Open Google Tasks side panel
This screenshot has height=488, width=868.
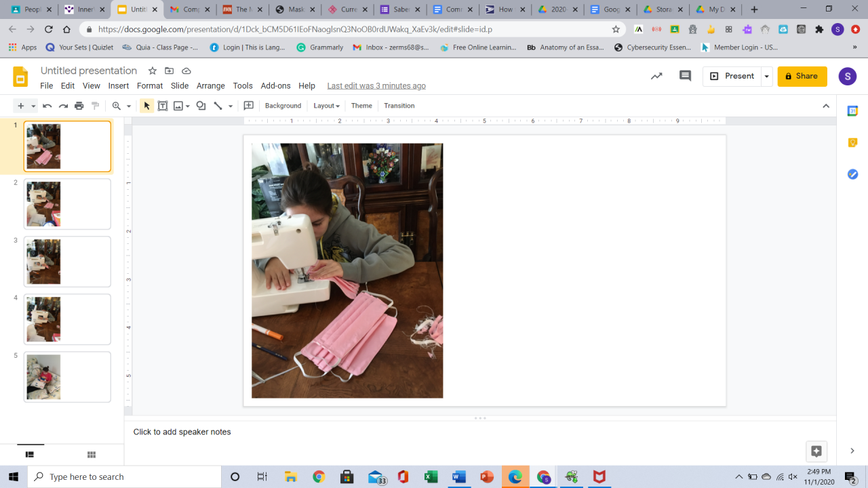(x=852, y=174)
